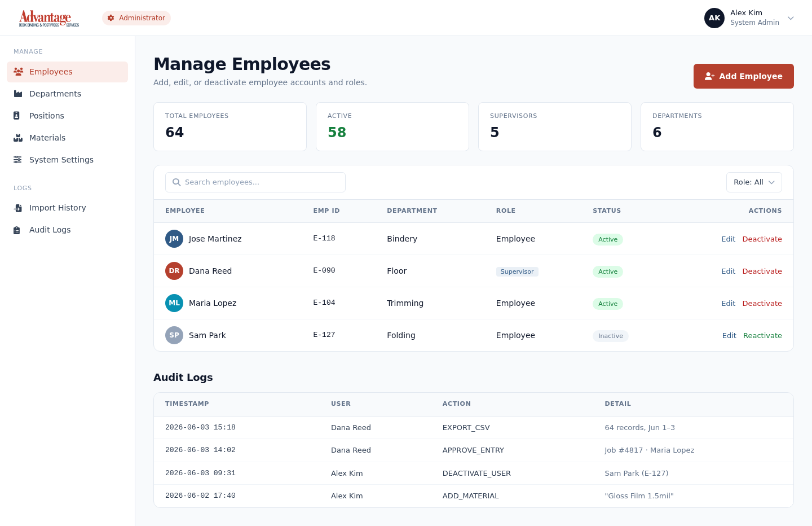
Task: Edit Maria Lopez's record
Action: [x=728, y=304]
